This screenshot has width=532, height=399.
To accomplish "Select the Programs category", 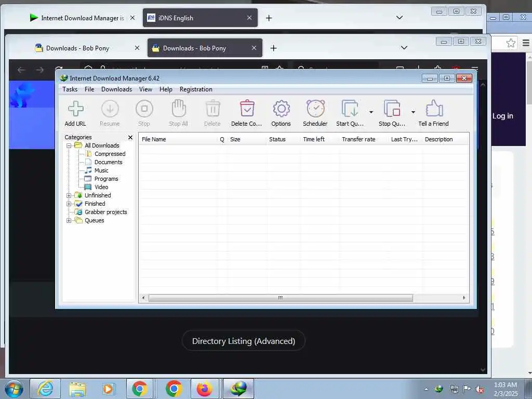I will pyautogui.click(x=106, y=179).
